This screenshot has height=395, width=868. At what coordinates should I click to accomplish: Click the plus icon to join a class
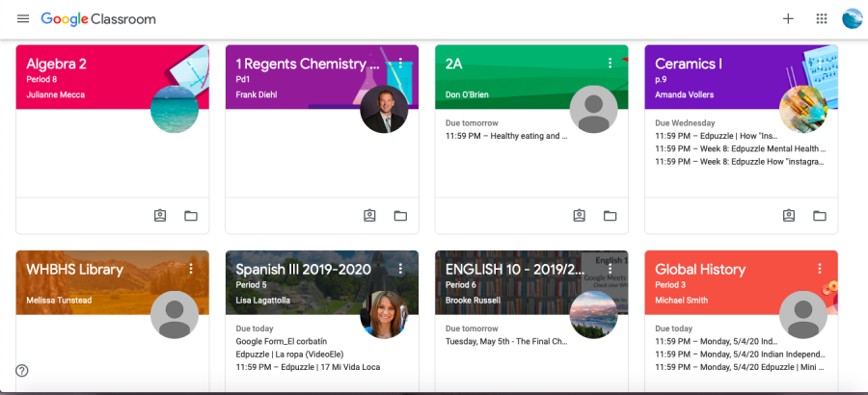click(788, 19)
